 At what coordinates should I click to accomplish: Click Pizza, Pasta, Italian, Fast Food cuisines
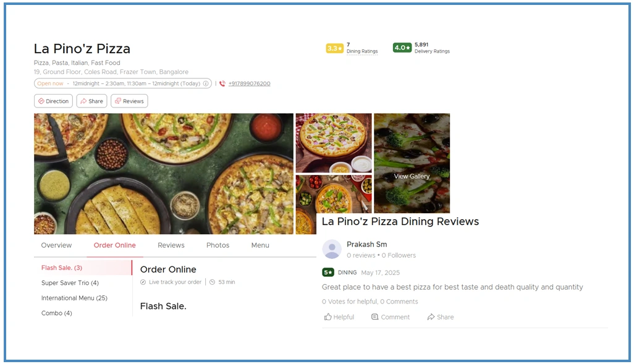coord(77,62)
